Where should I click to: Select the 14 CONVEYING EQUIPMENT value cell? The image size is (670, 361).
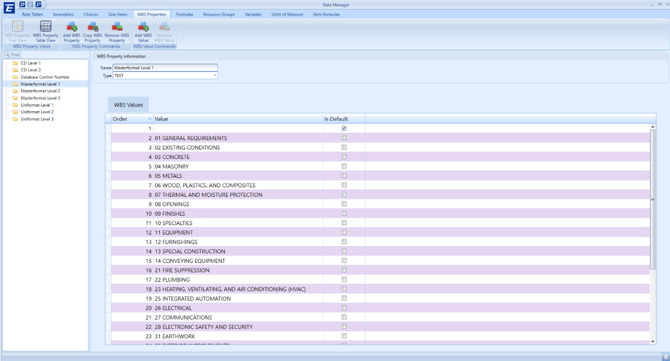tap(238, 261)
